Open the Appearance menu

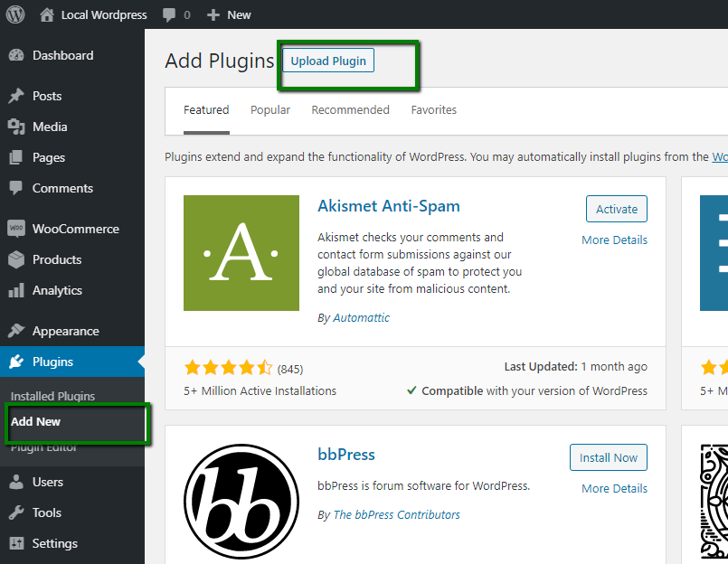pyautogui.click(x=72, y=331)
